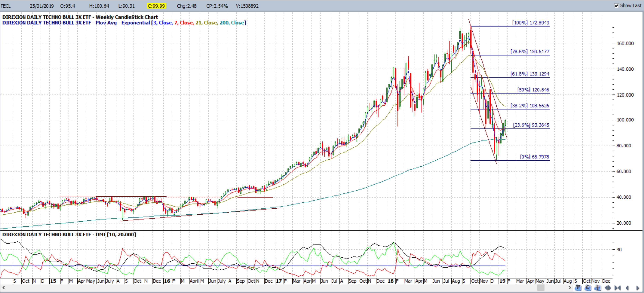Click the open value O:95.4

(x=68, y=6)
